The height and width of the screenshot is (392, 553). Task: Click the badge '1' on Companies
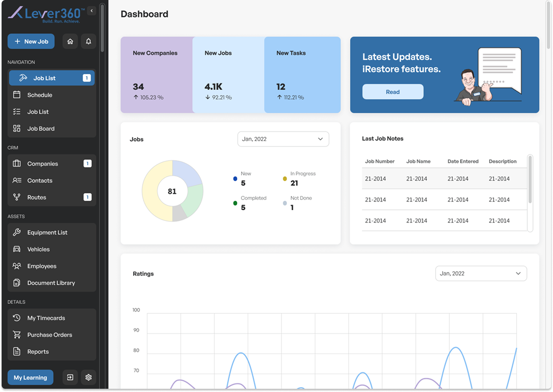(x=87, y=164)
